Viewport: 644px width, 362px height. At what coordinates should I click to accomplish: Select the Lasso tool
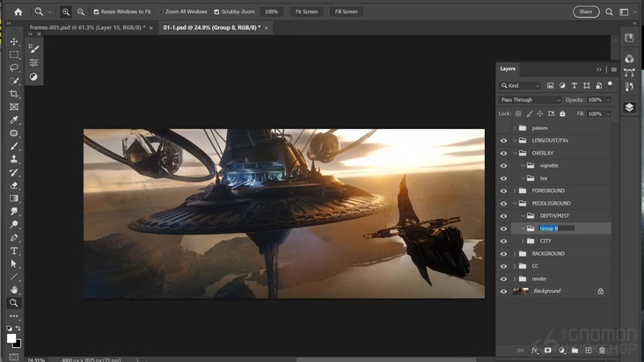[14, 68]
